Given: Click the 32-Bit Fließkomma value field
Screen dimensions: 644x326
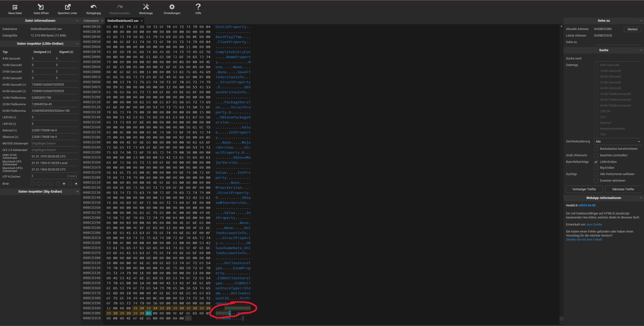Looking at the screenshot, I should click(x=54, y=104).
